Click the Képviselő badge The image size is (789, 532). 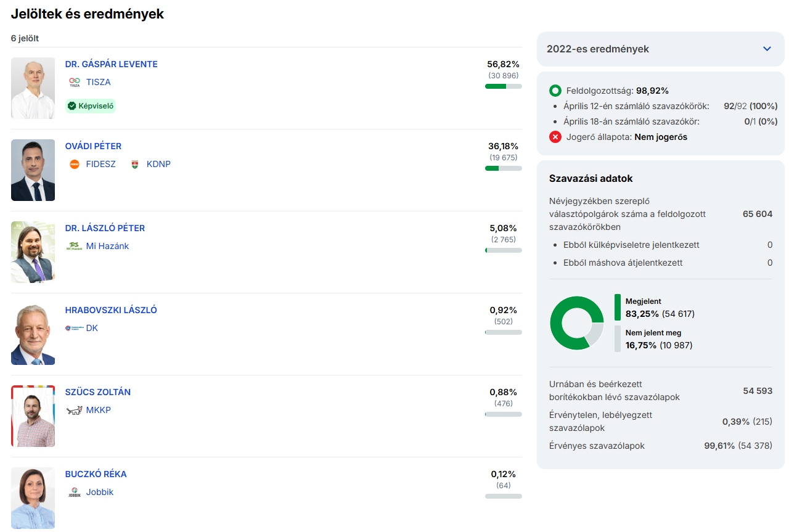click(x=91, y=106)
